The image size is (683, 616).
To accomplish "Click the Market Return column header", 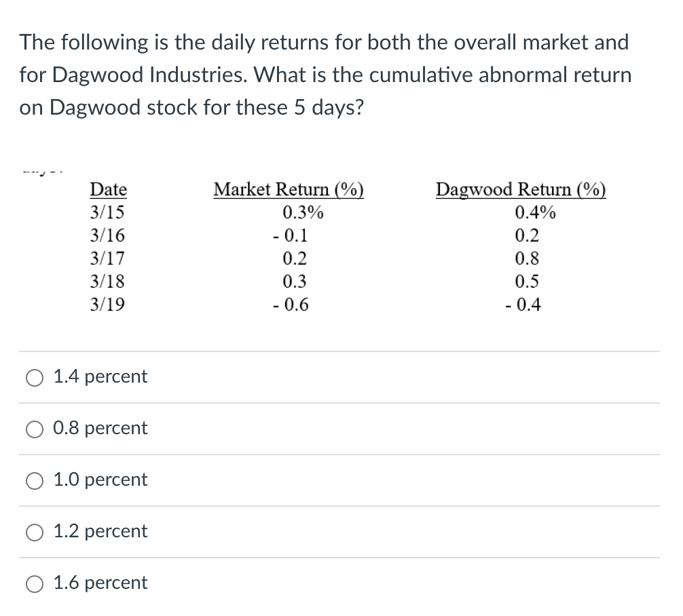I will click(x=289, y=190).
